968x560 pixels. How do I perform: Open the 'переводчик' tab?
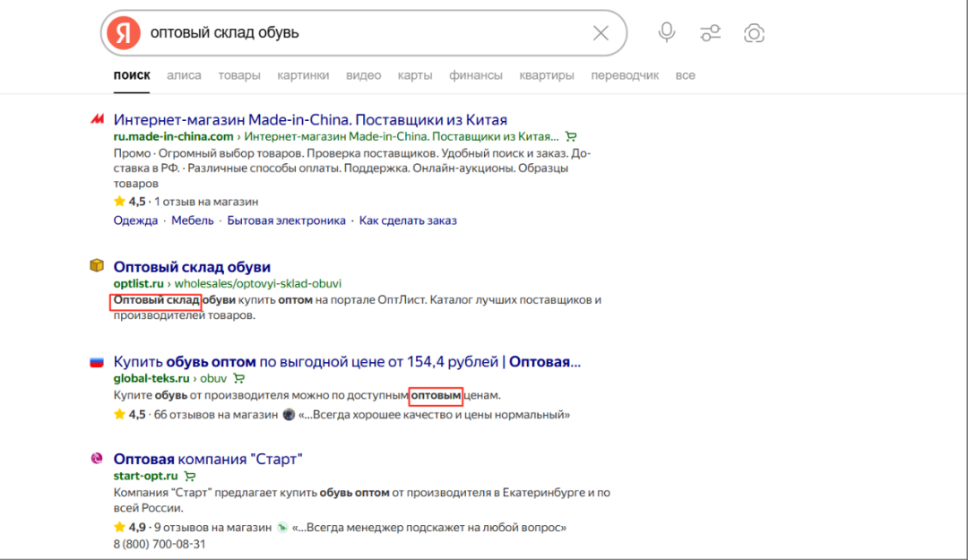[625, 75]
